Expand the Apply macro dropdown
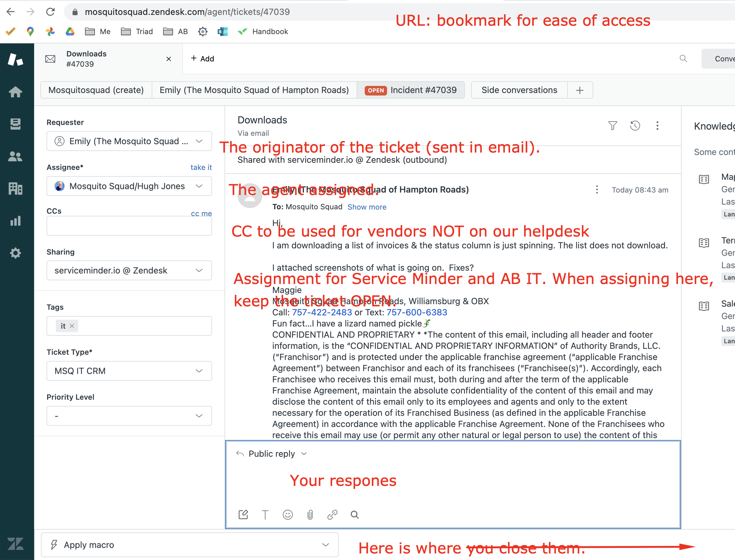Screen dimensions: 735x560 (189, 545)
